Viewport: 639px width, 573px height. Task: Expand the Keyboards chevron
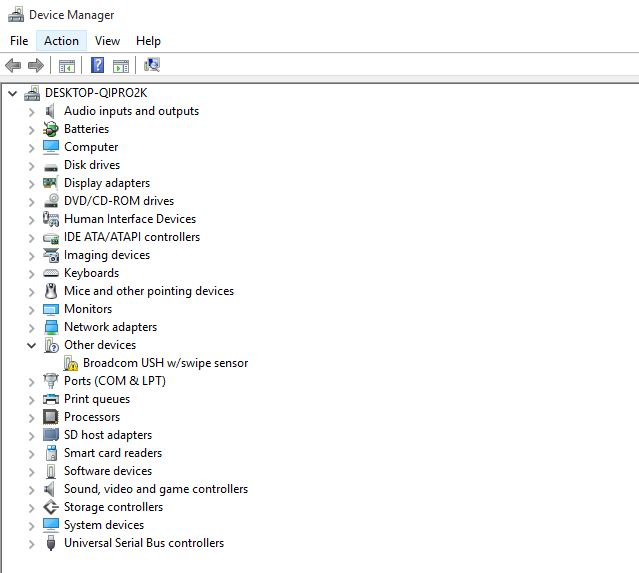(31, 274)
